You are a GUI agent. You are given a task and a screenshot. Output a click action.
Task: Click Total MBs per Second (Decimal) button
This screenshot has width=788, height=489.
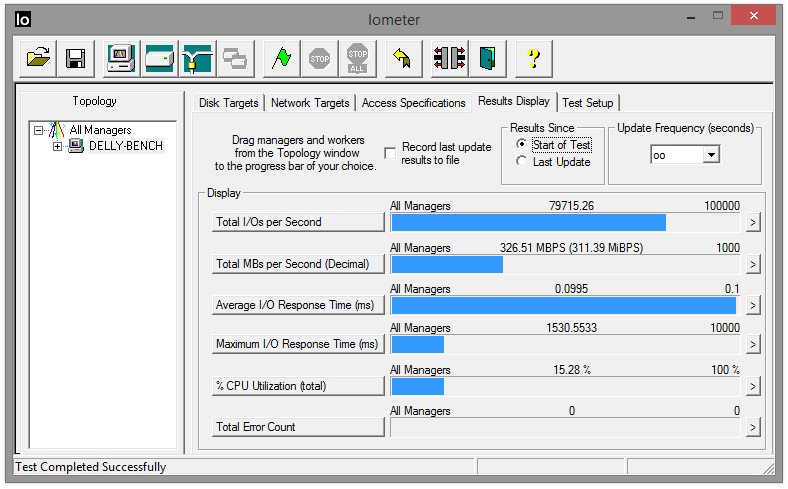[x=298, y=264]
